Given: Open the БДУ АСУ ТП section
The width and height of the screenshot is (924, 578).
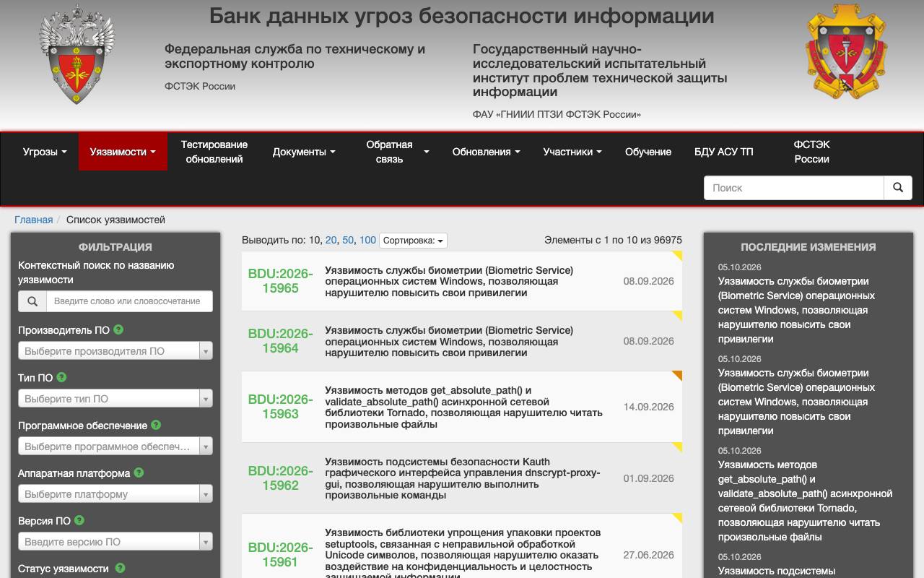Looking at the screenshot, I should tap(724, 152).
